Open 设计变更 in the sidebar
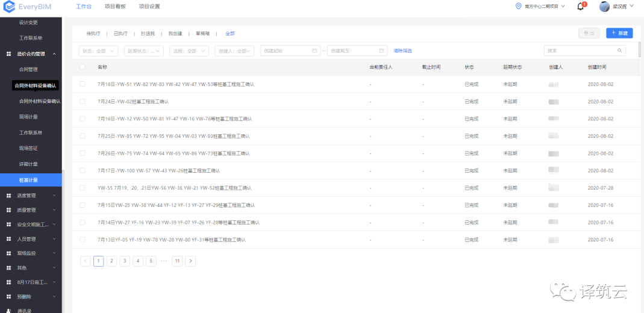This screenshot has width=644, height=313. pos(28,22)
